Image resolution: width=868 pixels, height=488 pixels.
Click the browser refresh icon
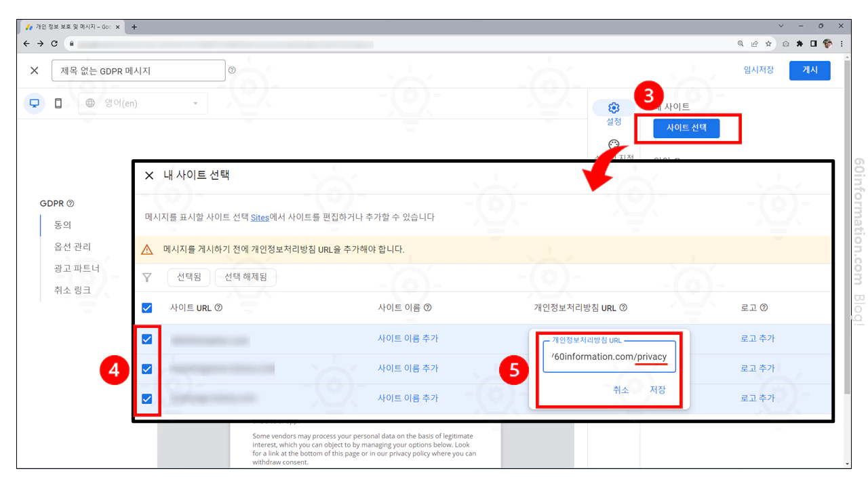[x=54, y=43]
